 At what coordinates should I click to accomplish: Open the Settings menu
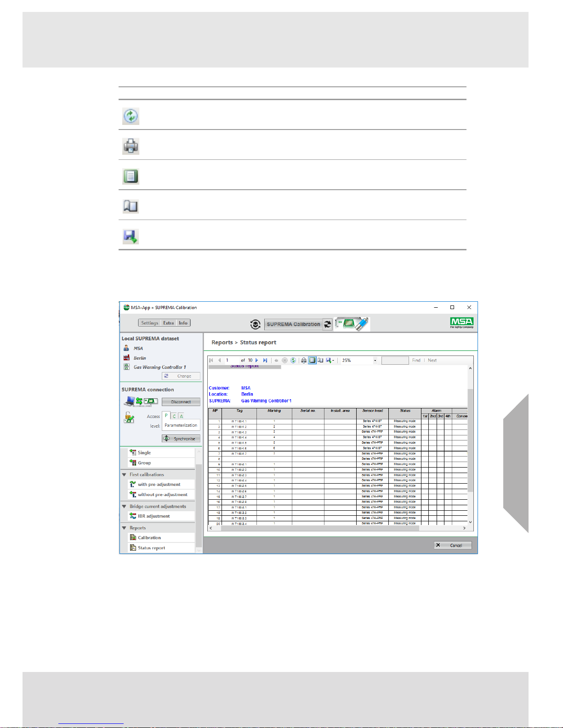pyautogui.click(x=149, y=323)
